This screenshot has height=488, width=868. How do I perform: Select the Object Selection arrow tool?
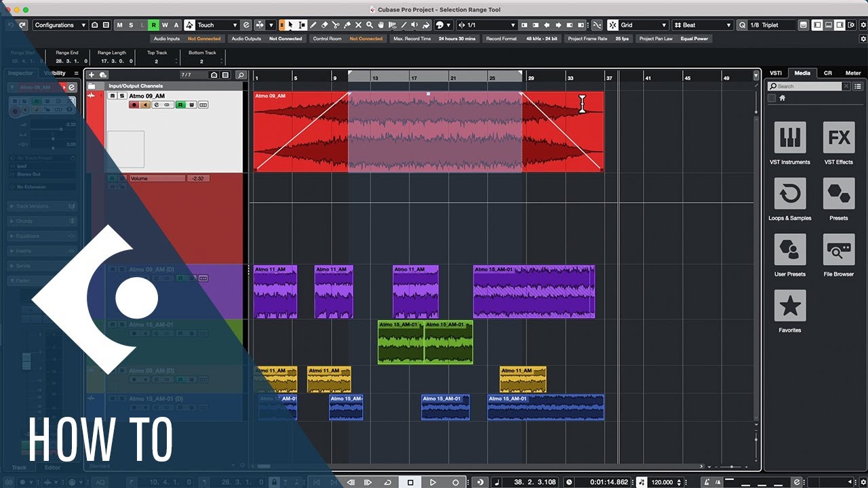click(x=290, y=25)
